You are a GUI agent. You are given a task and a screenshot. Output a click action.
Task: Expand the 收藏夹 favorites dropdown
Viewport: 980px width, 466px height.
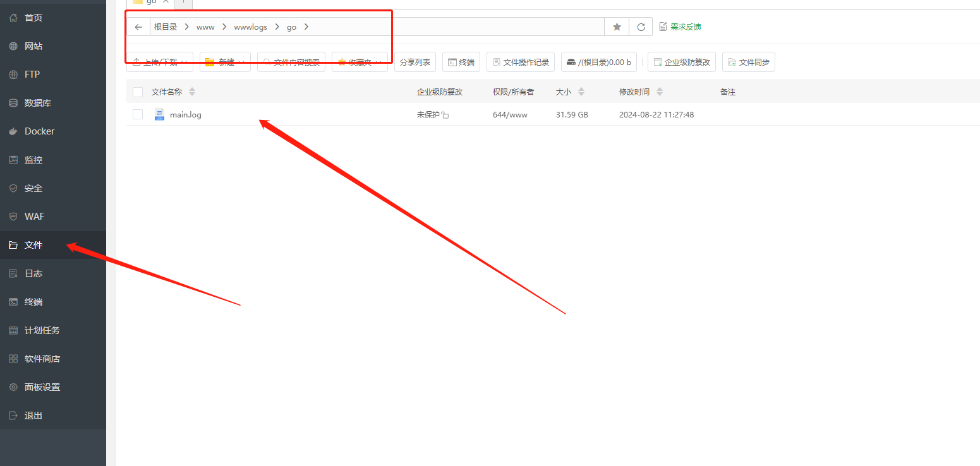(x=360, y=62)
